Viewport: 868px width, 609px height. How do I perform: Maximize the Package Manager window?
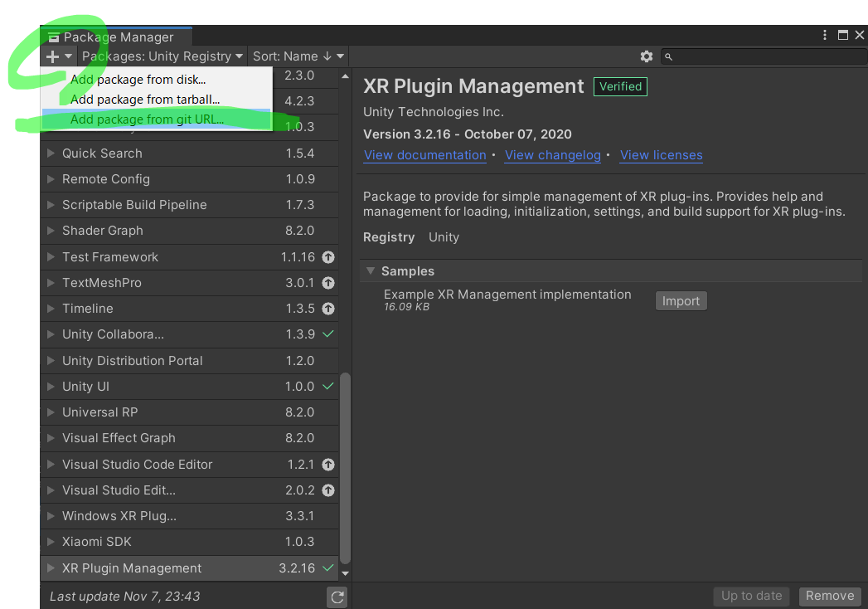[843, 35]
